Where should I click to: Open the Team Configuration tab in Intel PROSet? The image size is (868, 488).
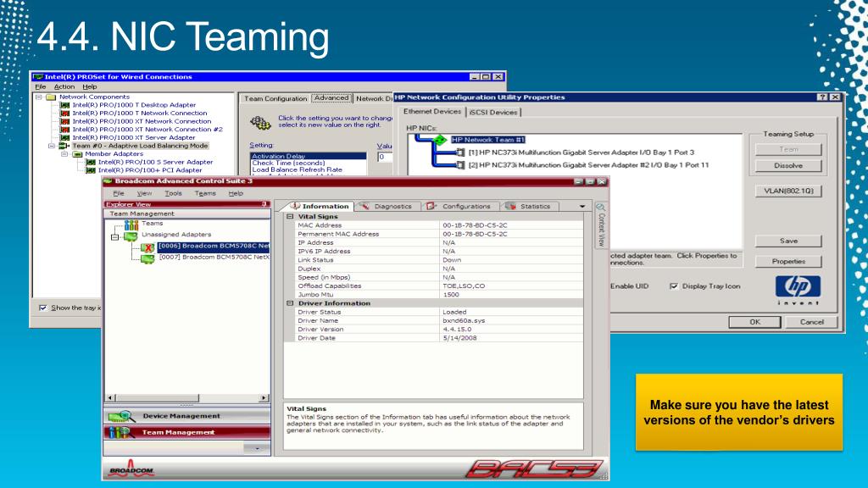275,98
